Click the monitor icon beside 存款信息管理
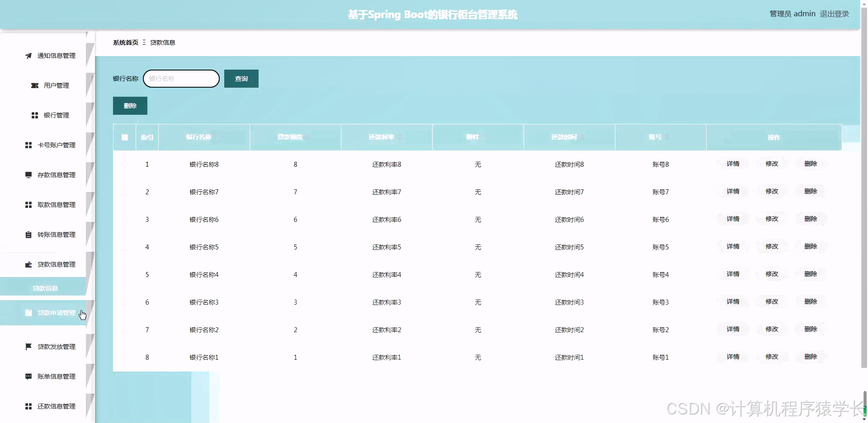 28,175
